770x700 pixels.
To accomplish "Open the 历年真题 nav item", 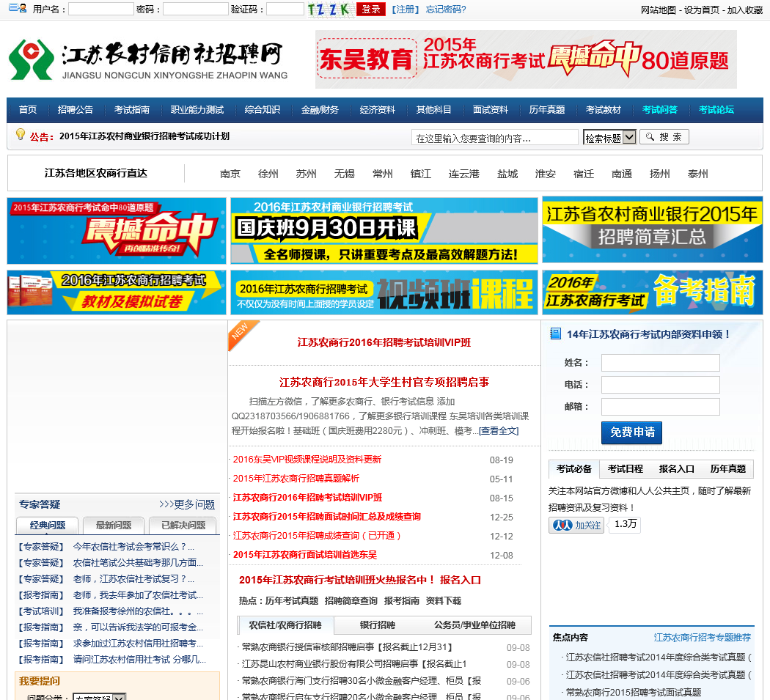I will pyautogui.click(x=547, y=109).
